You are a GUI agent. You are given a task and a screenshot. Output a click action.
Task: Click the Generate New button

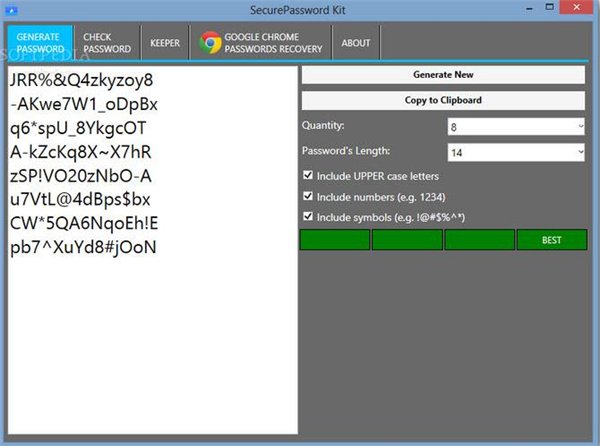(x=443, y=75)
